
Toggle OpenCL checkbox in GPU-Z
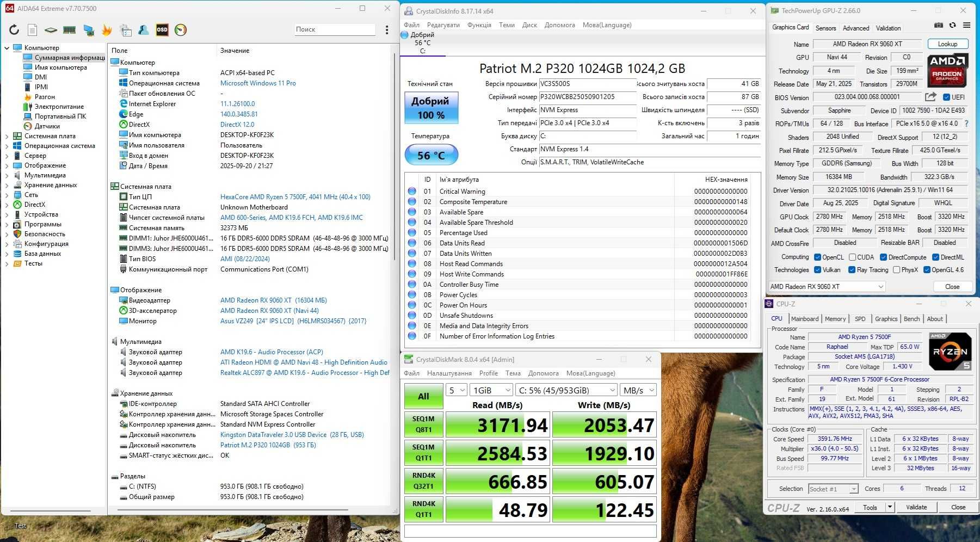[817, 257]
